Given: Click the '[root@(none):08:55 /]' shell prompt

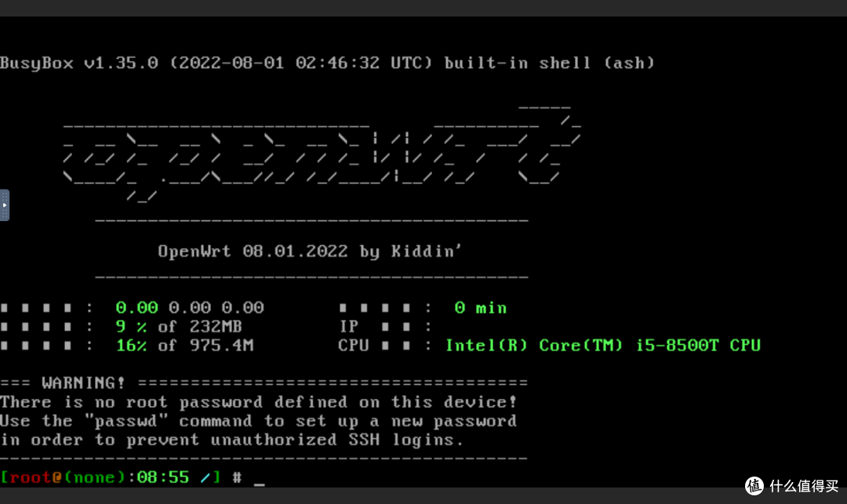Looking at the screenshot, I should [x=111, y=477].
